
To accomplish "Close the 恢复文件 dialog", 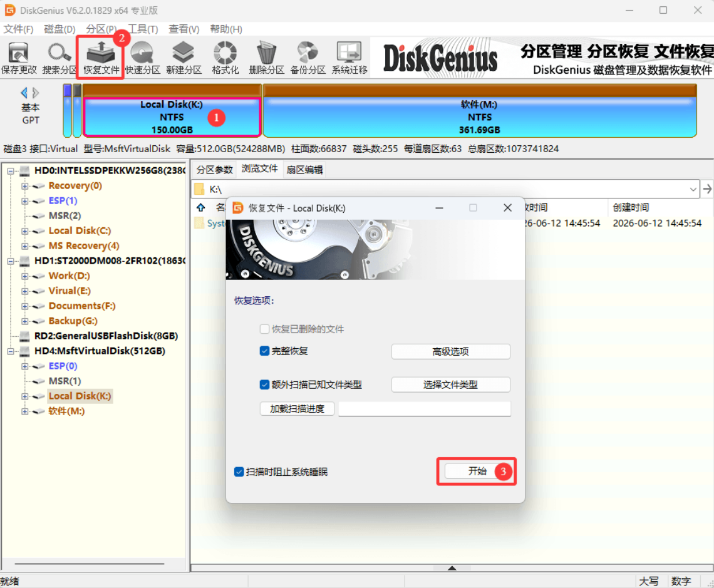I will 508,208.
